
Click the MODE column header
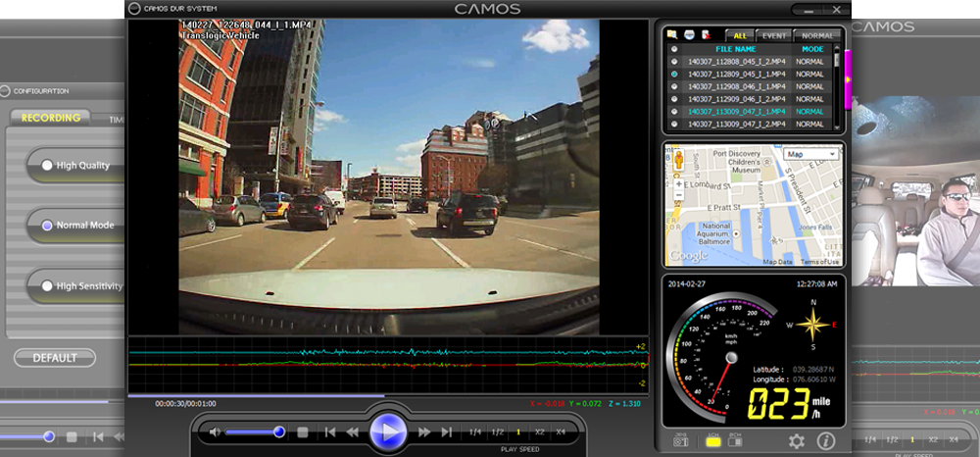click(x=812, y=49)
